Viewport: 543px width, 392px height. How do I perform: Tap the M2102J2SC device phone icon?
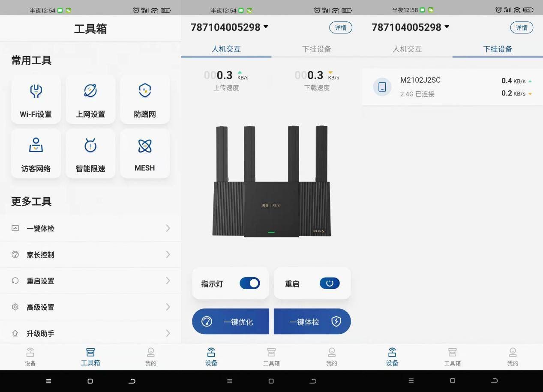click(382, 87)
